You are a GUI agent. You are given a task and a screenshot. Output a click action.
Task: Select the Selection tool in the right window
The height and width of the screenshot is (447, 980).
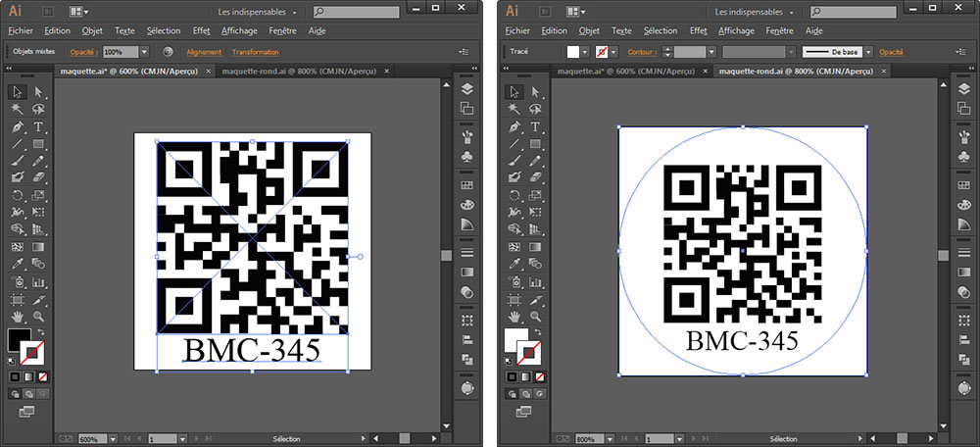click(514, 92)
